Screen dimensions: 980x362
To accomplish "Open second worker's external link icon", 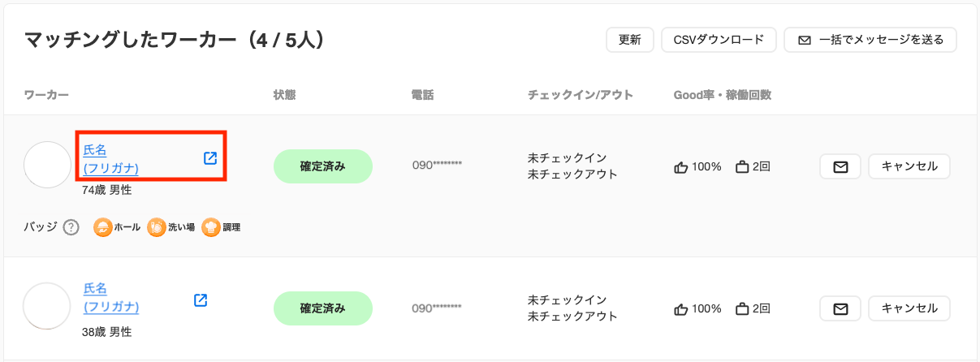I will coord(201,300).
